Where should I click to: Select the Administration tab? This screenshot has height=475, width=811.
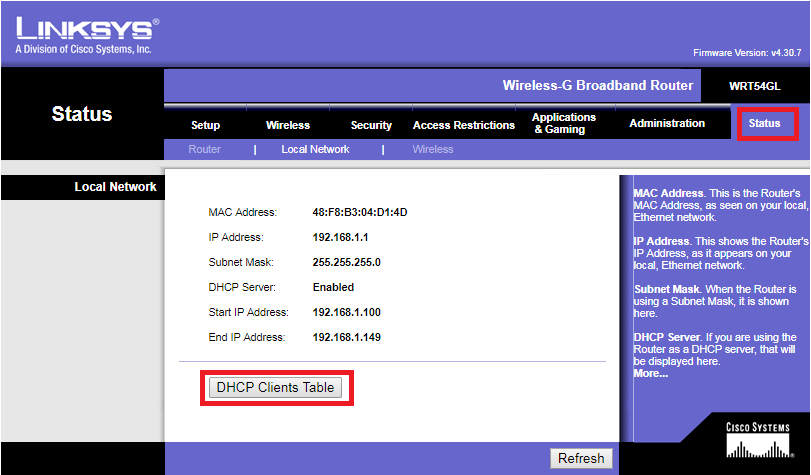(x=667, y=123)
